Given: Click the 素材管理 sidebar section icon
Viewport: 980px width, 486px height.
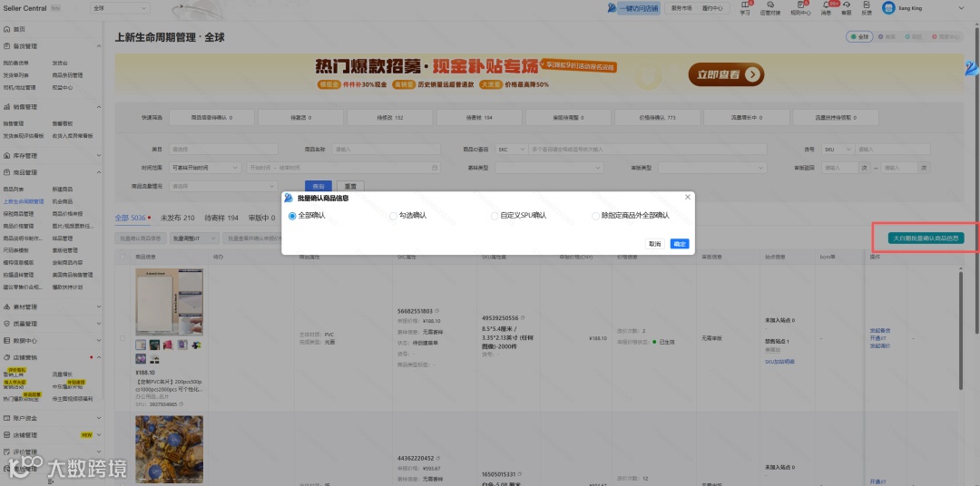Looking at the screenshot, I should (x=7, y=306).
